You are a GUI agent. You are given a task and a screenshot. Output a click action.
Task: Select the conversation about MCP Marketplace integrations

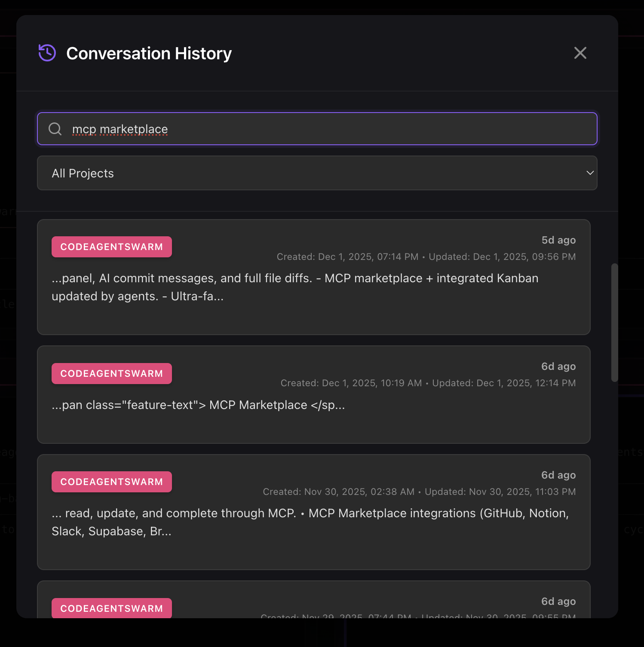tap(314, 511)
